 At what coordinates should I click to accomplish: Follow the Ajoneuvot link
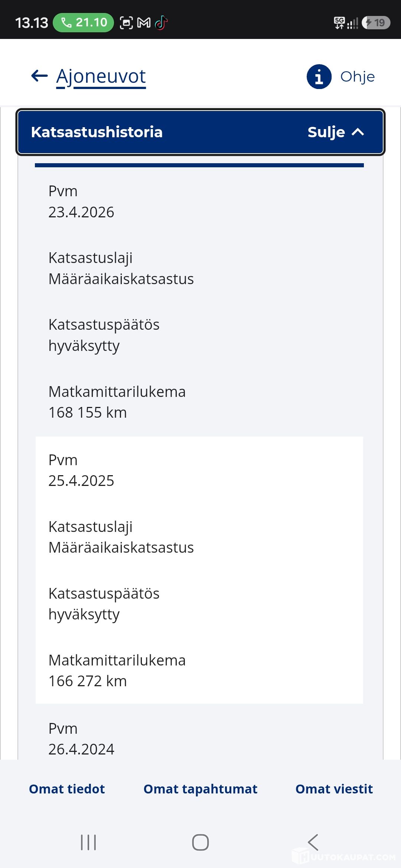[x=101, y=77]
